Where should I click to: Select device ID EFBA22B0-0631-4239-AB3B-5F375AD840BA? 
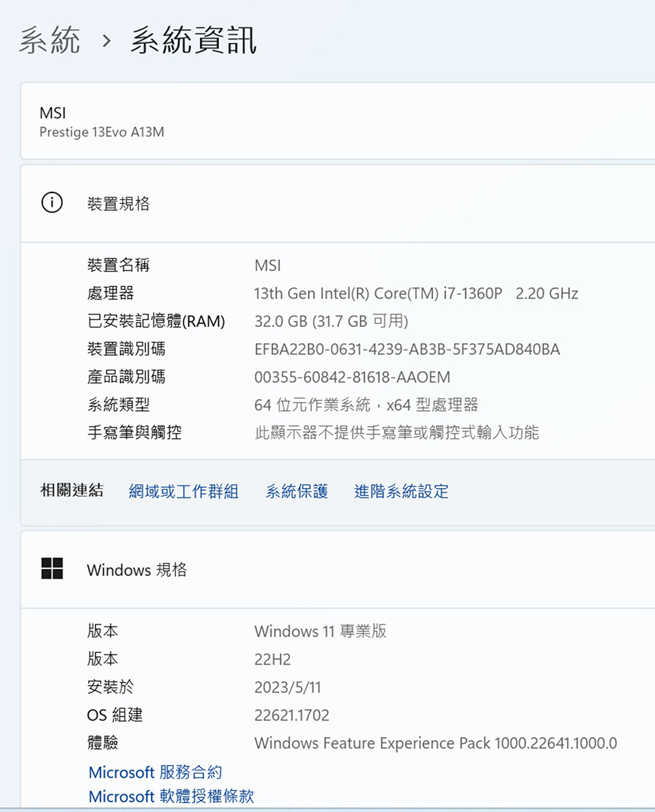pos(407,349)
